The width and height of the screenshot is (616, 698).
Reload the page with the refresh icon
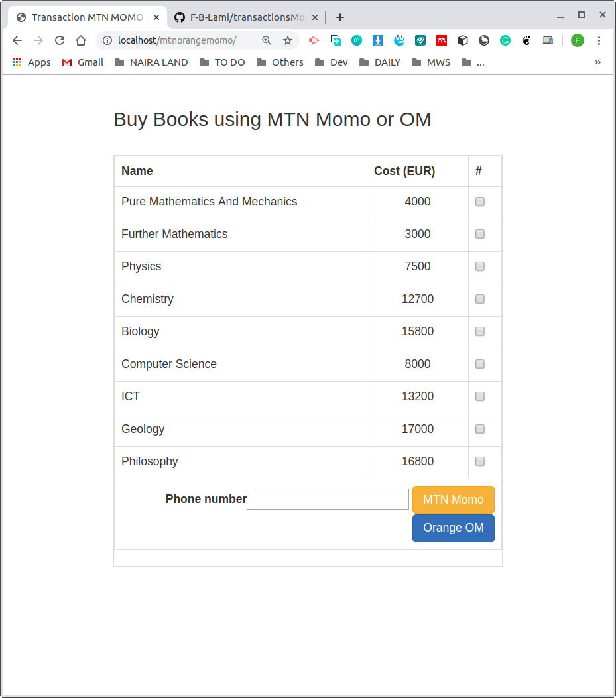coord(60,40)
